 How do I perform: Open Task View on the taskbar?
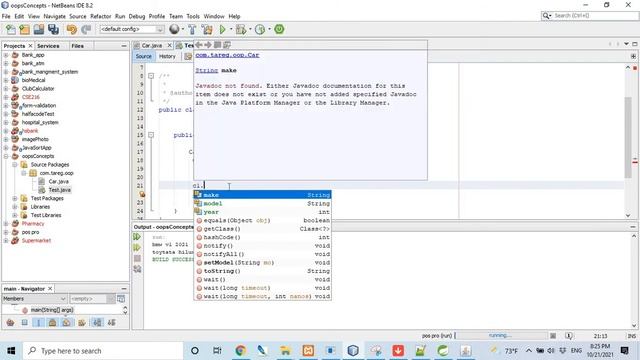217,350
